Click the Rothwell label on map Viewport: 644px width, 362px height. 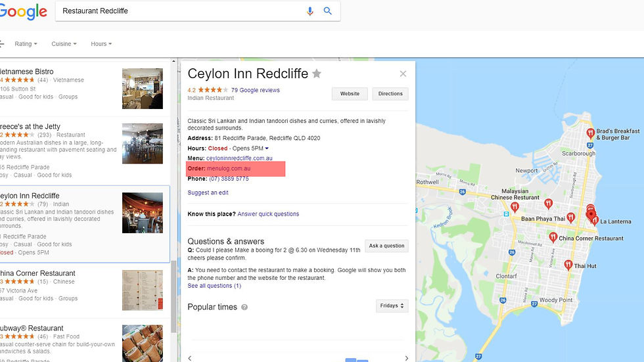pos(428,182)
